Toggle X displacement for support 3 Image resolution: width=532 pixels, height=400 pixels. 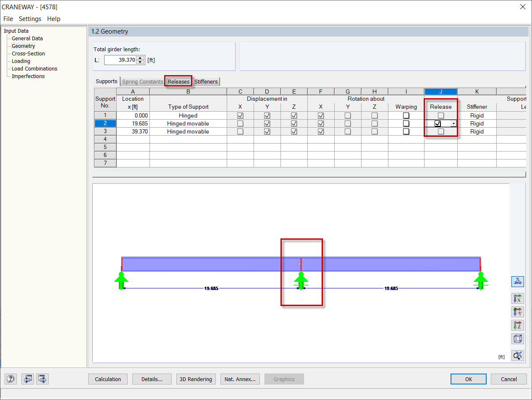click(240, 131)
